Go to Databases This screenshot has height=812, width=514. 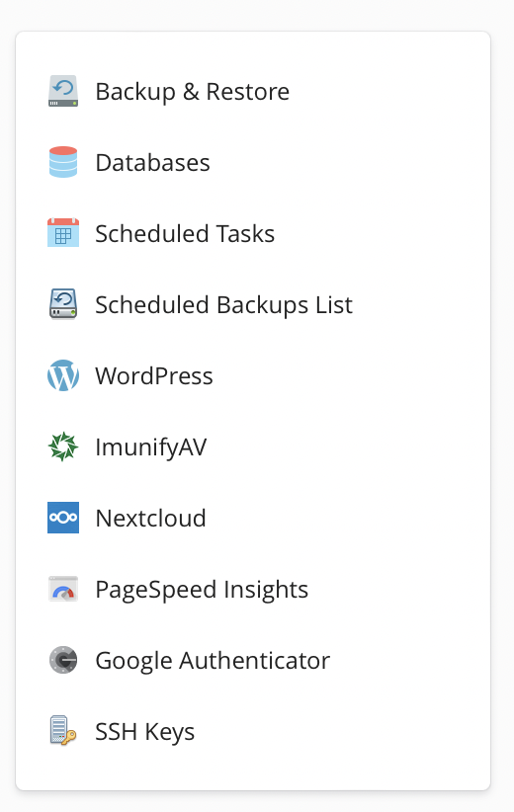tap(153, 163)
